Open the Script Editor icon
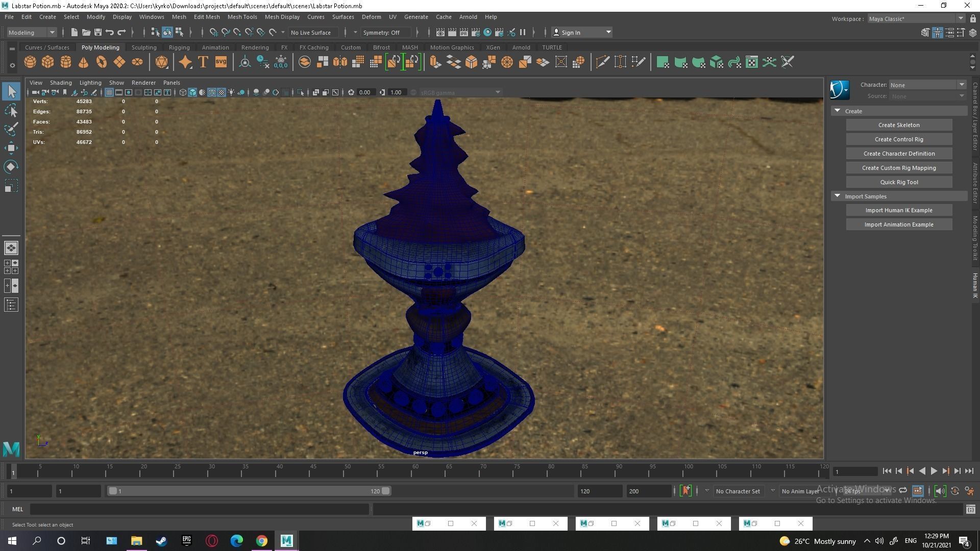The image size is (980, 551). [x=970, y=509]
